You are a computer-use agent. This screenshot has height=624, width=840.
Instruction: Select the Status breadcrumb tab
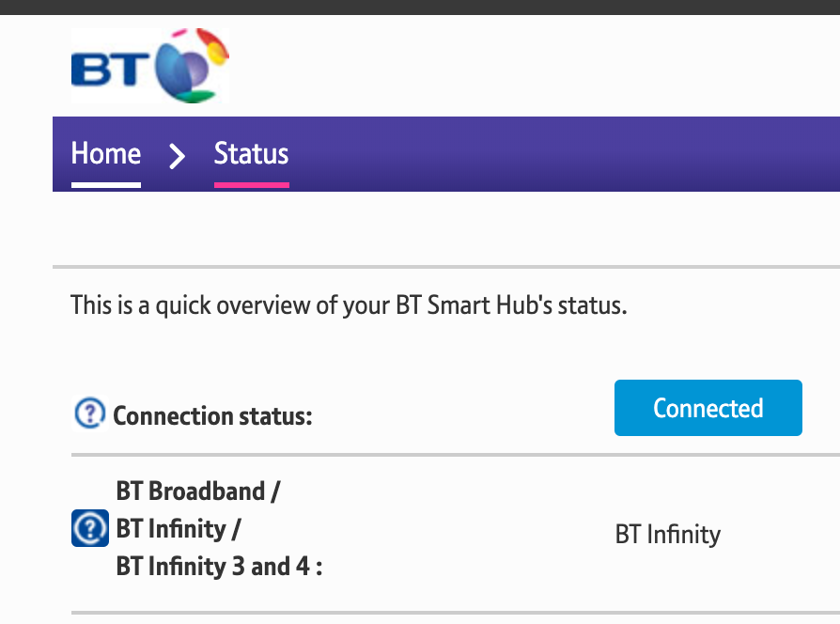click(251, 153)
